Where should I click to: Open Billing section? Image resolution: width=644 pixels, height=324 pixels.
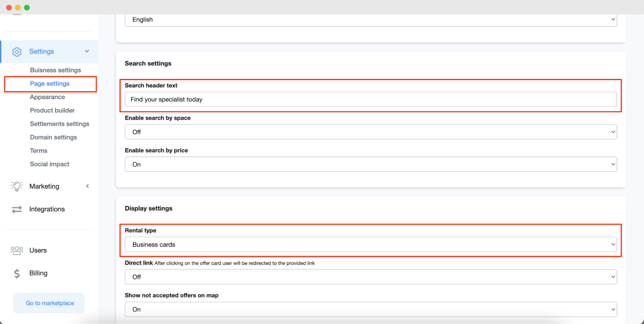pyautogui.click(x=38, y=273)
